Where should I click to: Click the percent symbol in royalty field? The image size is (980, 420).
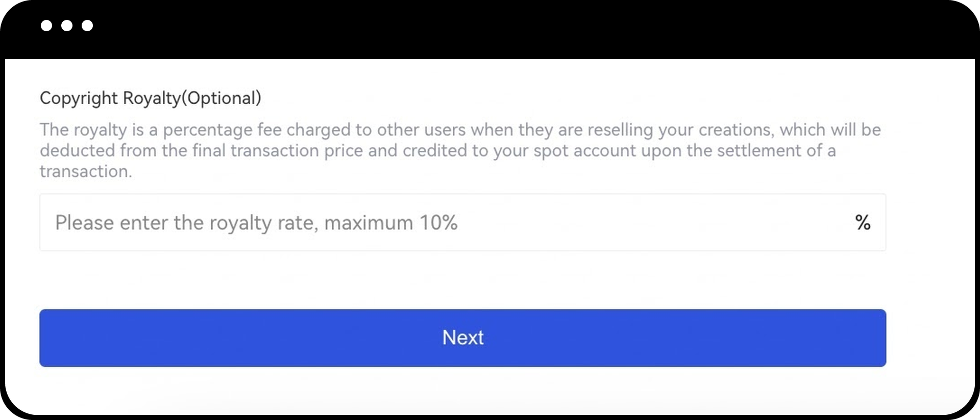click(x=863, y=222)
